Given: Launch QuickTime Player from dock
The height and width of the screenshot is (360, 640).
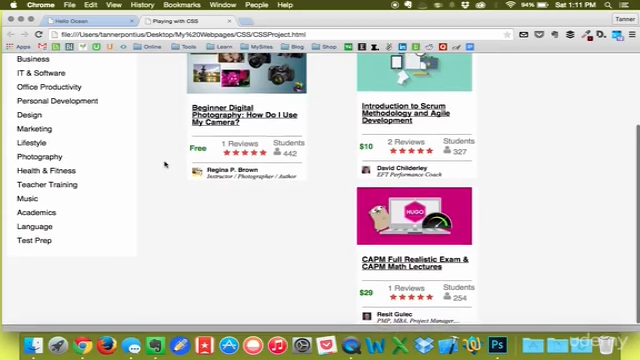Looking at the screenshot, I should [x=351, y=346].
